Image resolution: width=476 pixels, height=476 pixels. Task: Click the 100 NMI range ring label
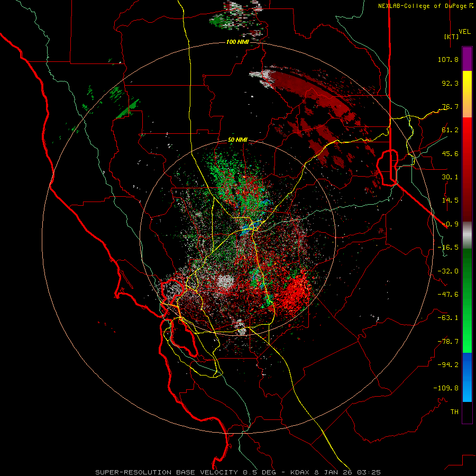point(237,42)
